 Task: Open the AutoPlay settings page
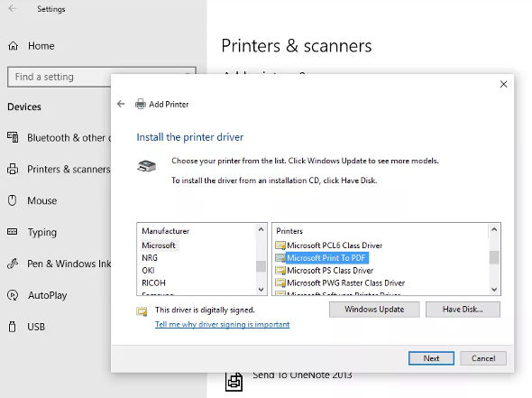point(37,295)
